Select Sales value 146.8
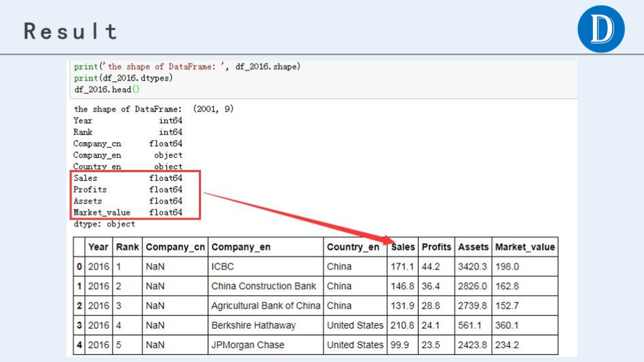Viewport: 644px width, 362px height. click(402, 286)
